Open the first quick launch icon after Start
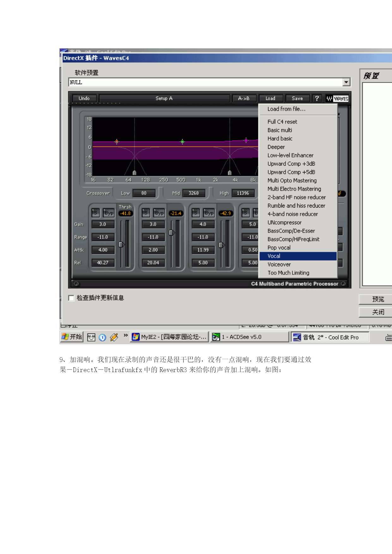The height and width of the screenshot is (554, 392). pyautogui.click(x=91, y=337)
